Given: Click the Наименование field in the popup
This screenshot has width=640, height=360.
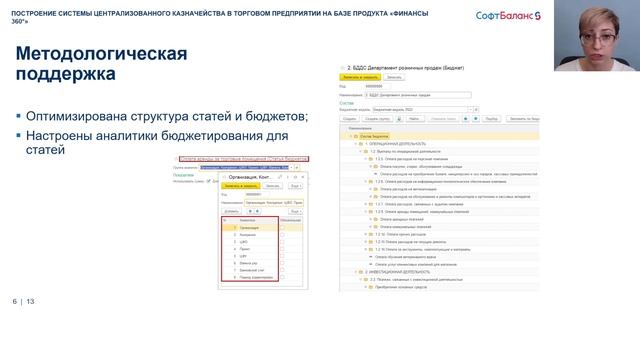Looking at the screenshot, I should click(x=274, y=202).
